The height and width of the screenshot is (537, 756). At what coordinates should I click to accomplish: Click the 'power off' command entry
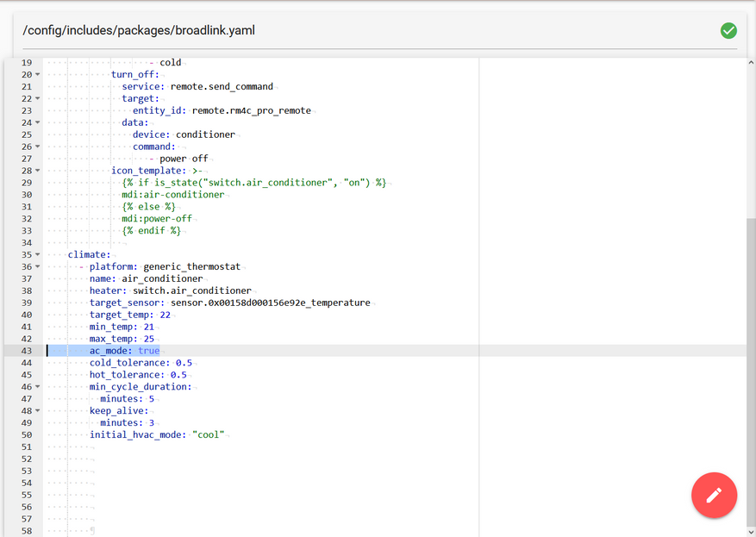click(184, 159)
